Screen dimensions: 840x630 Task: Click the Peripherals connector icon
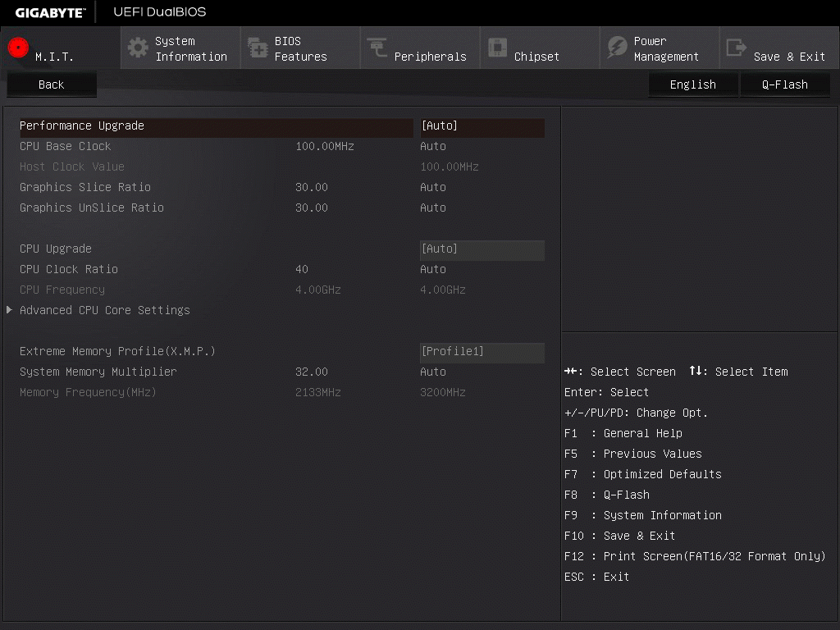tap(377, 47)
